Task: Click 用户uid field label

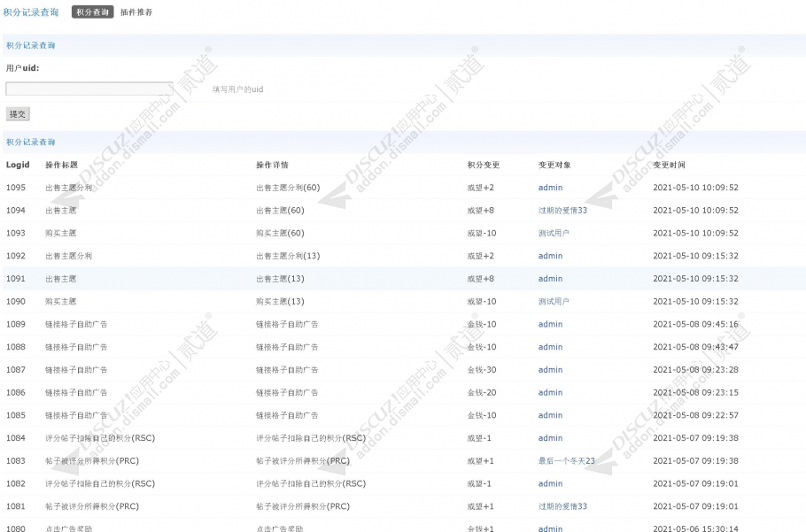Action: [23, 68]
